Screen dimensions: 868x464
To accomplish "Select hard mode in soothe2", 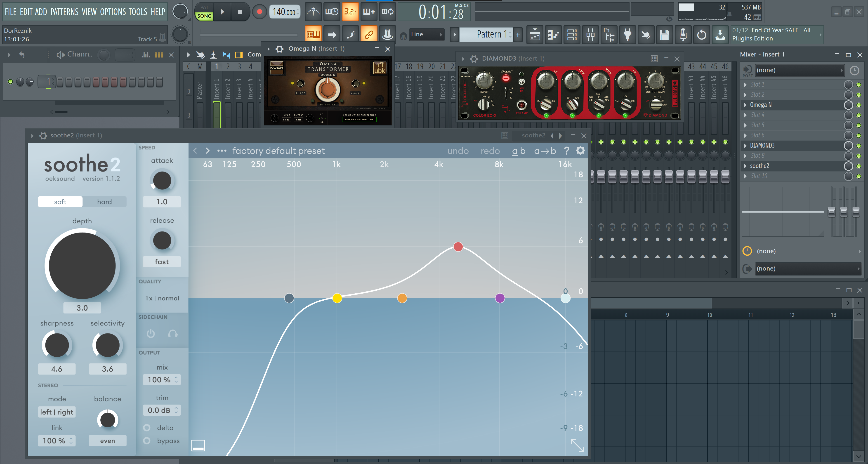I will click(x=104, y=202).
